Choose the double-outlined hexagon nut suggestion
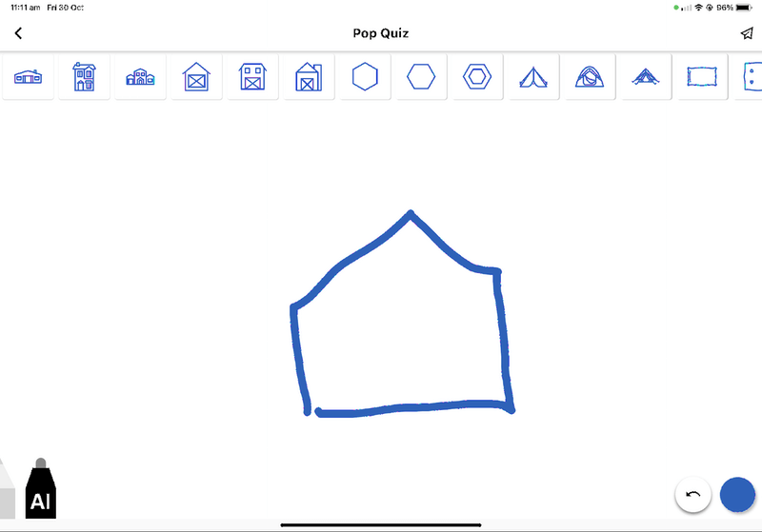 coord(477,77)
